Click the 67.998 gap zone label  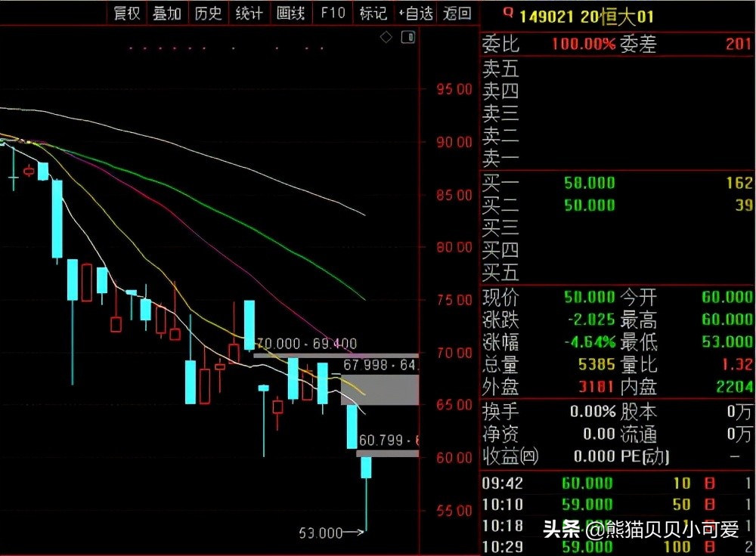pos(381,365)
